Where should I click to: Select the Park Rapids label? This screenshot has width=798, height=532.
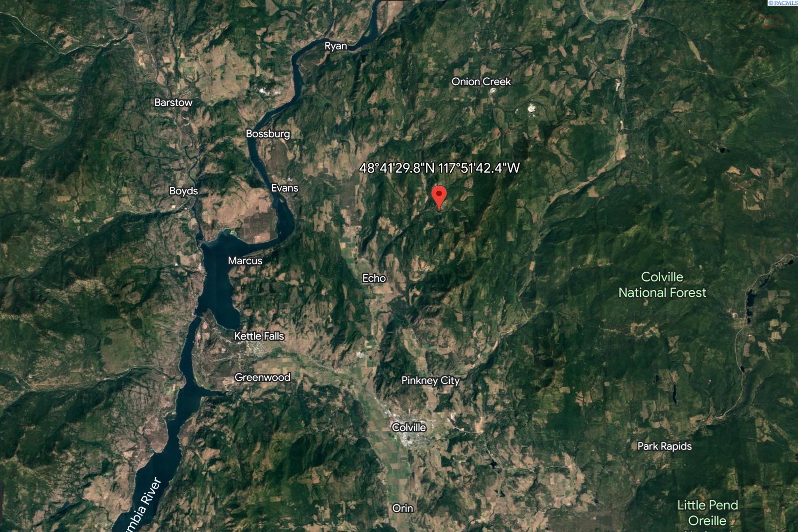(x=665, y=446)
